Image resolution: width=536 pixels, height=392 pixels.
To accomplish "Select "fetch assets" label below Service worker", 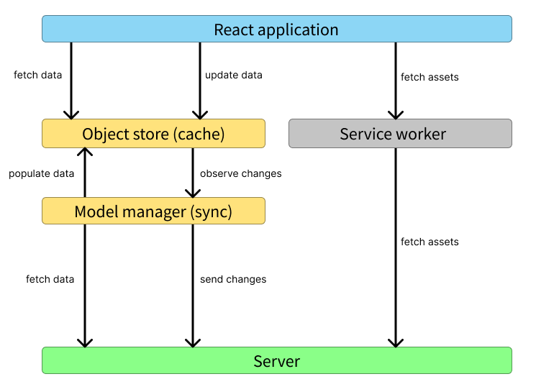I will [x=430, y=242].
